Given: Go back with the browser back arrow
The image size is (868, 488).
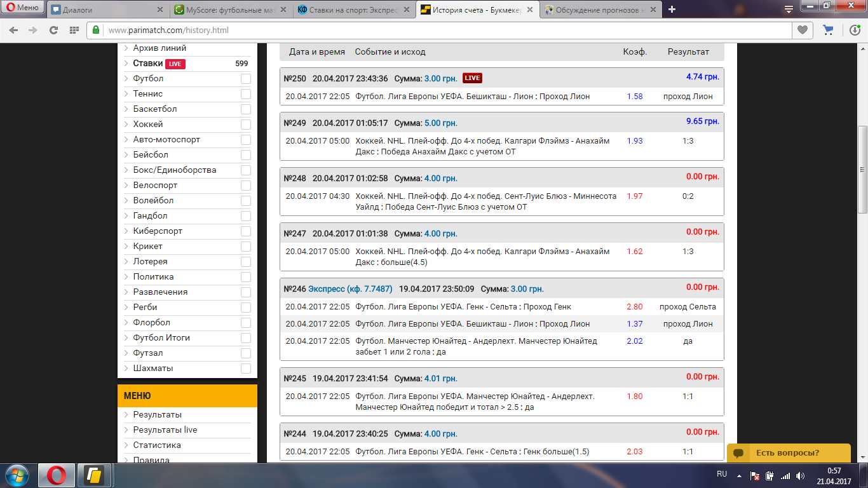Looking at the screenshot, I should tap(14, 30).
